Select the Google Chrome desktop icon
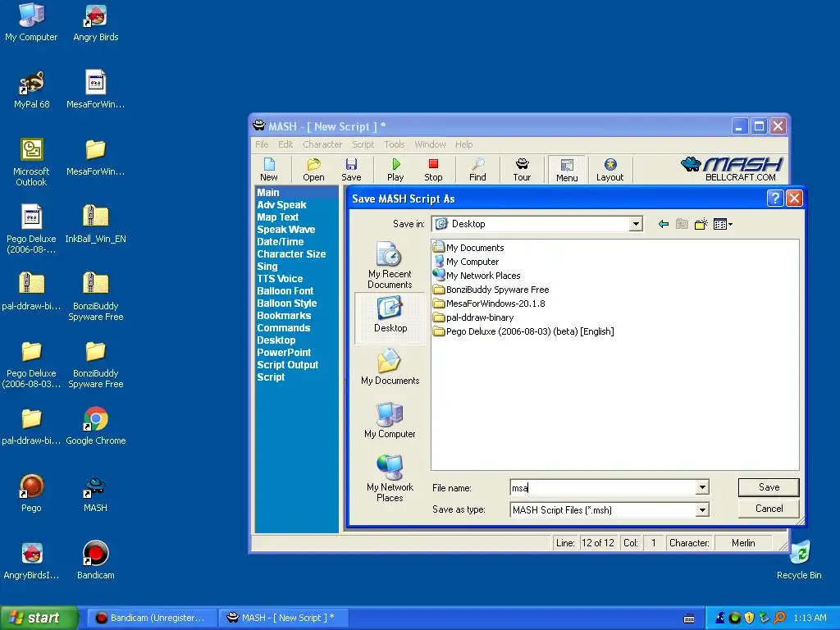This screenshot has width=840, height=630. (96, 426)
